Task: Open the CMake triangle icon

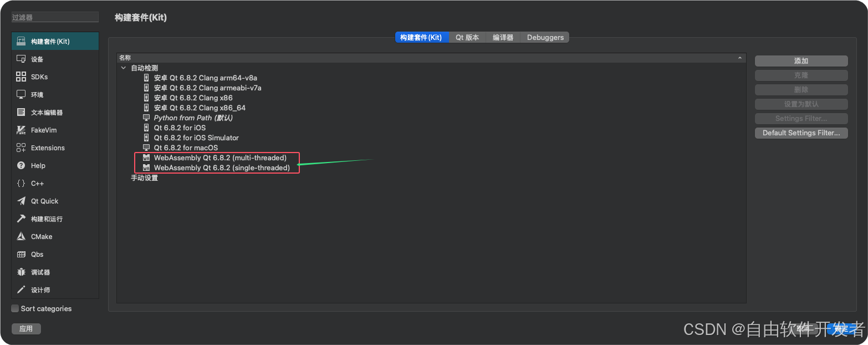Action: coord(21,237)
